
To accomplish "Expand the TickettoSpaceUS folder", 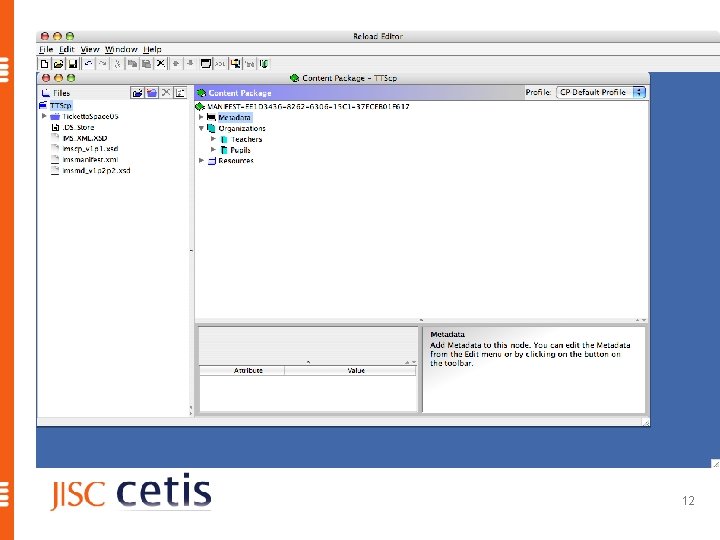I will point(44,116).
